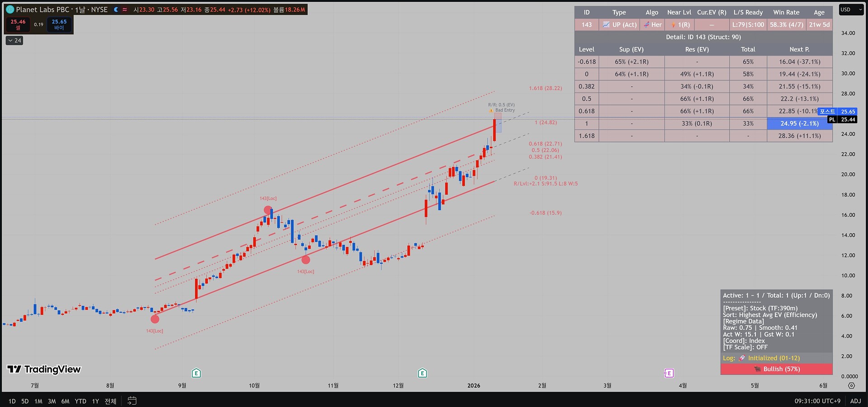The height and width of the screenshot is (407, 868).
Task: Click the Detail: ID 143 (Struct: 90) header
Action: 703,37
